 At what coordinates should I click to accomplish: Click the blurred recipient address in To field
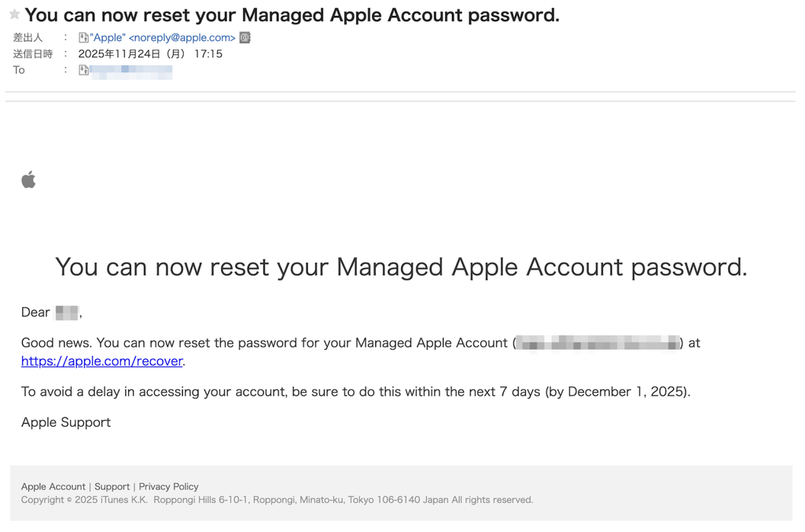point(131,71)
